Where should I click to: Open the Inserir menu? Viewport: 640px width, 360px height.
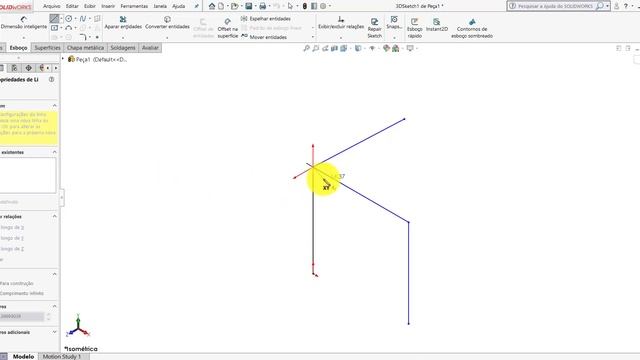(108, 6)
